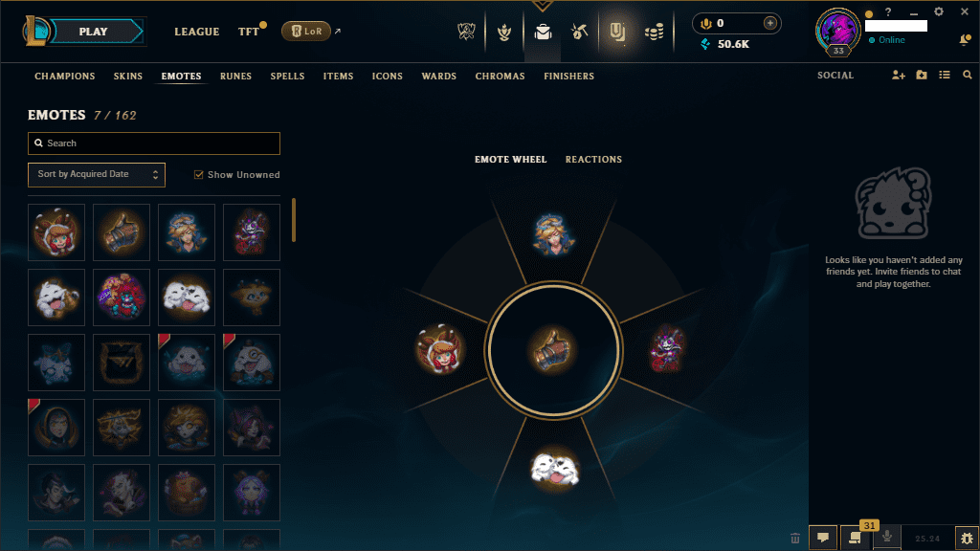
Task: Open the notification bell icon
Action: click(965, 40)
